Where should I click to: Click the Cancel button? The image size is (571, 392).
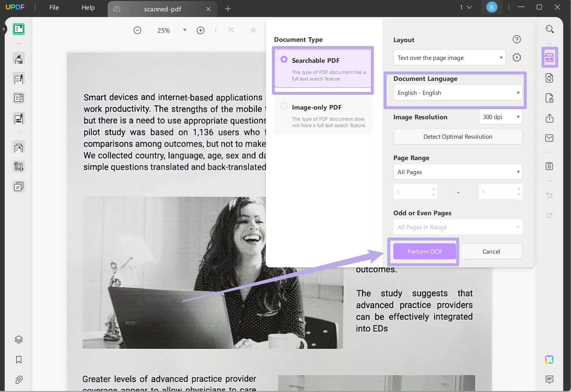[491, 251]
